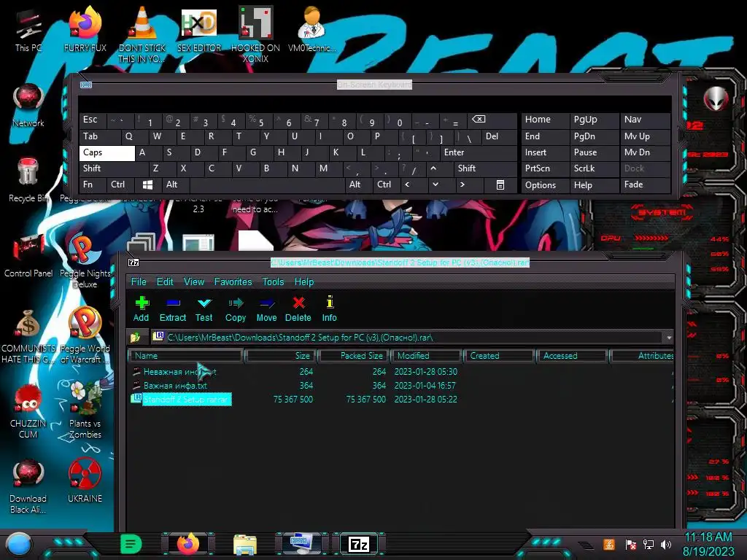Sort by the Modified column header

point(426,356)
